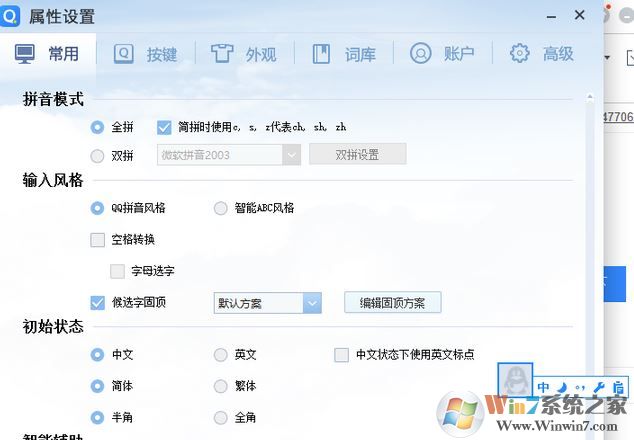
Task: Choose the 繁体 traditional Chinese option
Action: (x=221, y=386)
